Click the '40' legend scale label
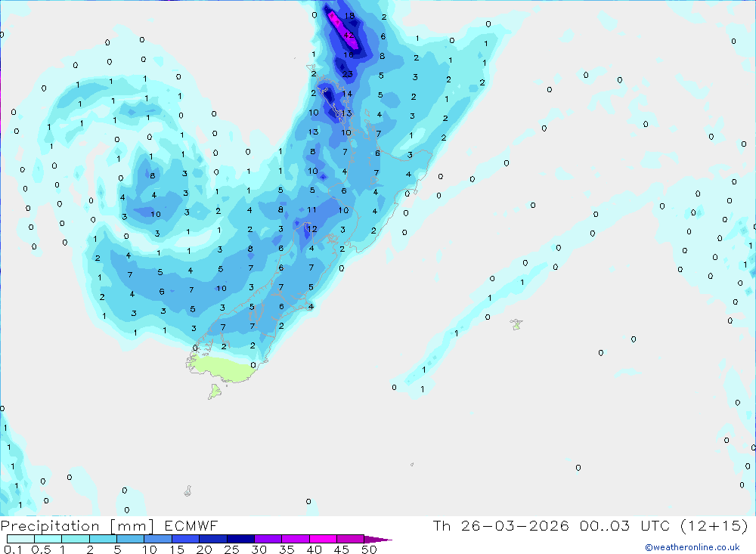Viewport: 756px width, 554px height. coord(314,549)
